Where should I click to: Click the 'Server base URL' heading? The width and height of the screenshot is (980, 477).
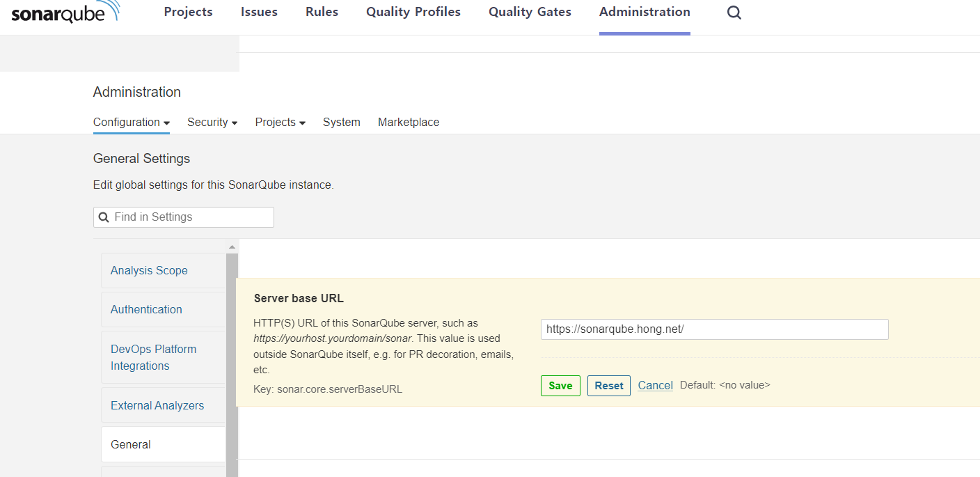tap(299, 298)
